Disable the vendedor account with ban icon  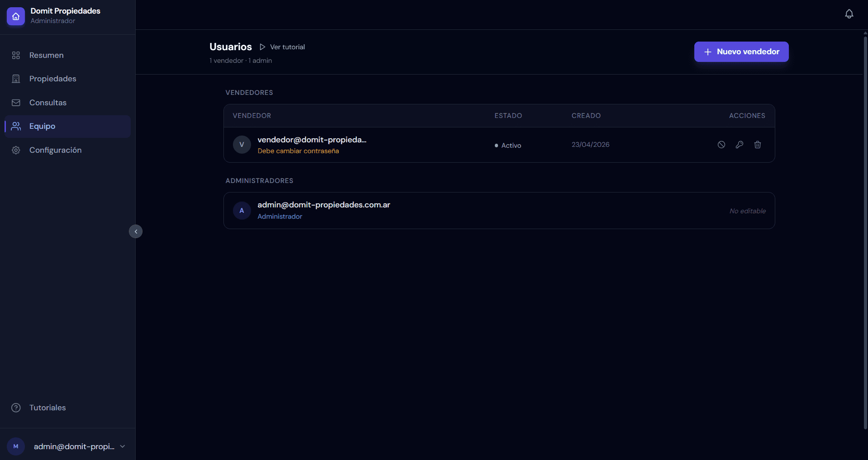721,145
